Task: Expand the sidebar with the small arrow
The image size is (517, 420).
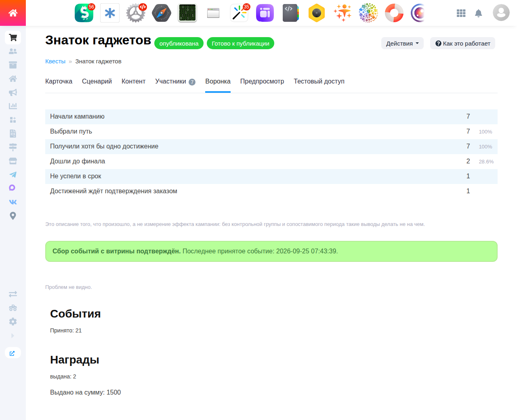Action: [13, 335]
